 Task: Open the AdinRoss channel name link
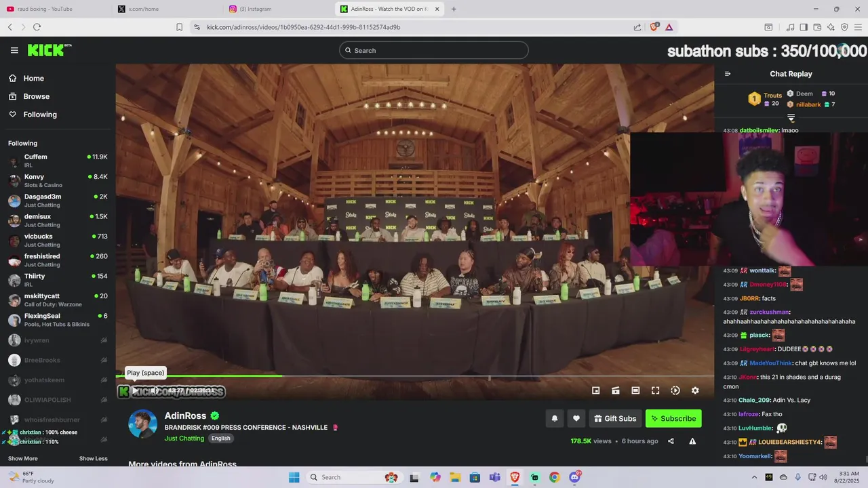point(185,415)
